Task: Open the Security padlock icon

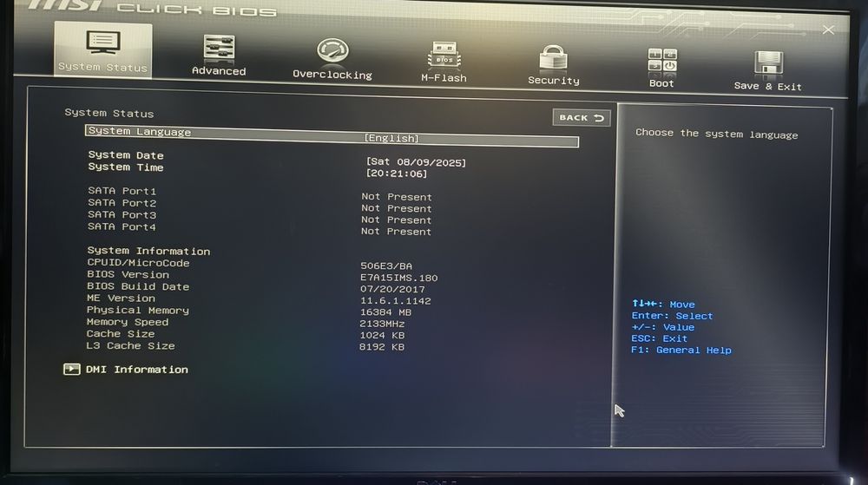Action: (553, 57)
